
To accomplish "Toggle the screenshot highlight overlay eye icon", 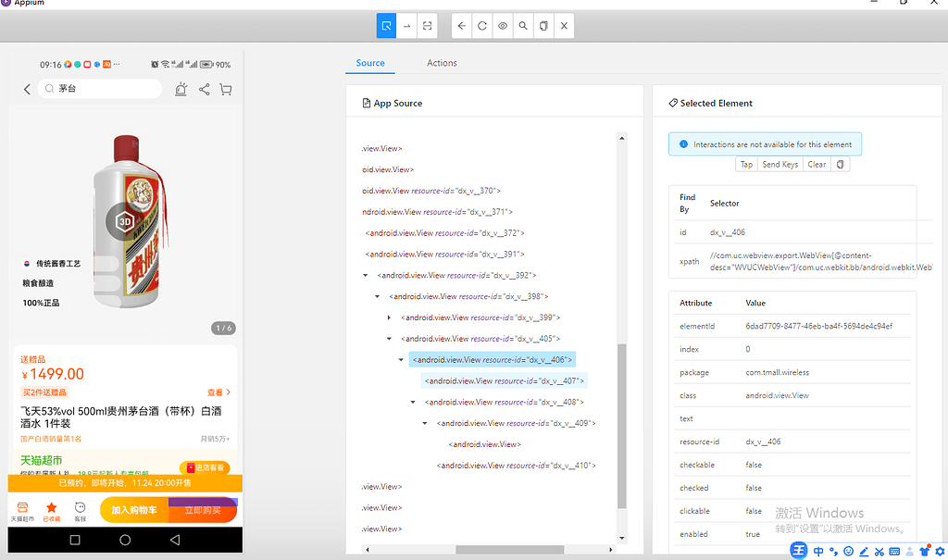I will click(502, 26).
